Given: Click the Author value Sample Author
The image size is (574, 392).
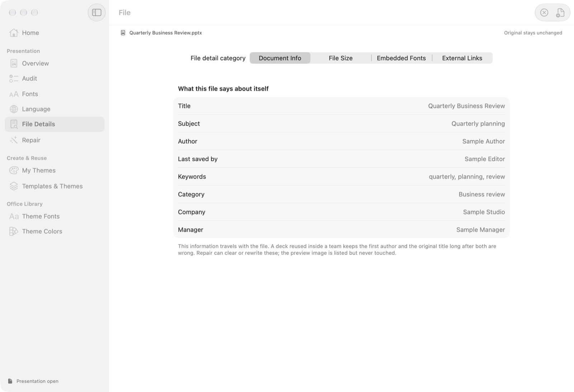Looking at the screenshot, I should click(x=483, y=141).
